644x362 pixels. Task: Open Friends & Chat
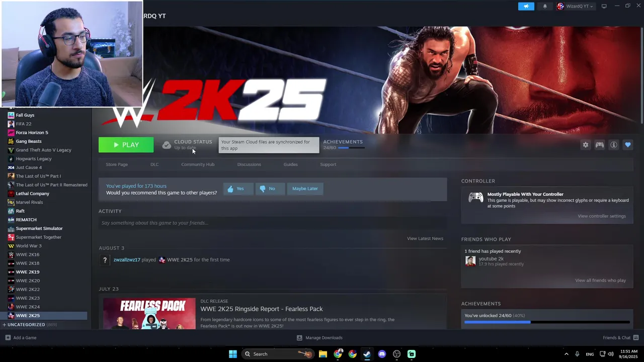620,338
